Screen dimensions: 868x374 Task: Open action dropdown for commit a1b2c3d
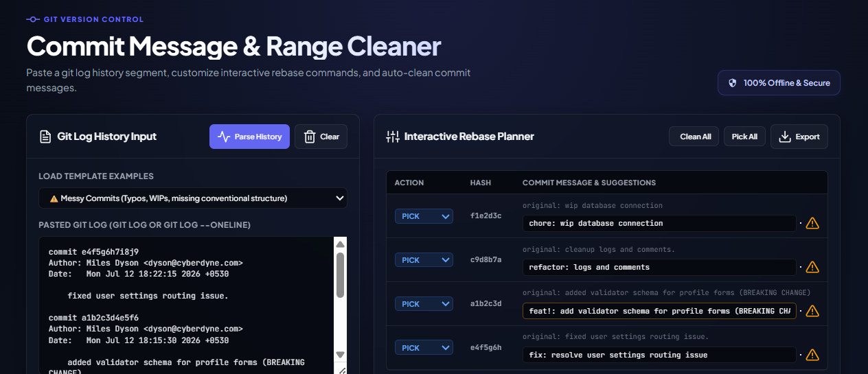coord(424,304)
